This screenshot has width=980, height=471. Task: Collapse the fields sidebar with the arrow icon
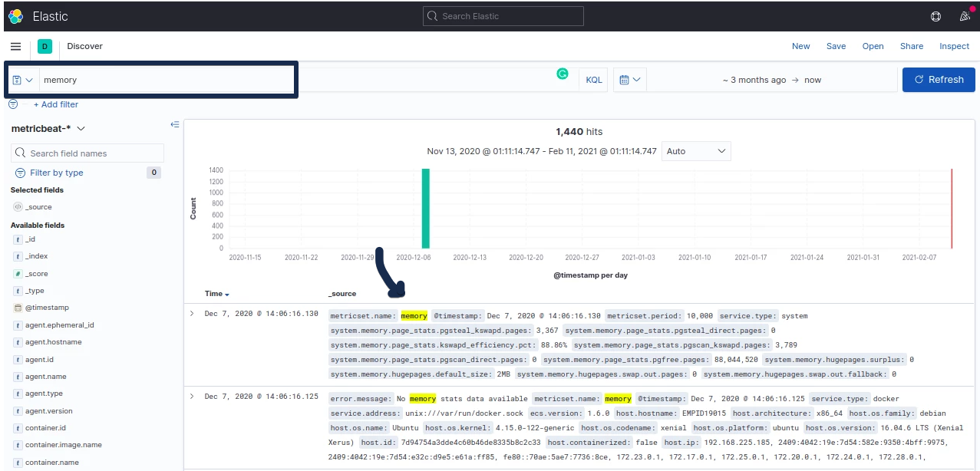[x=175, y=124]
